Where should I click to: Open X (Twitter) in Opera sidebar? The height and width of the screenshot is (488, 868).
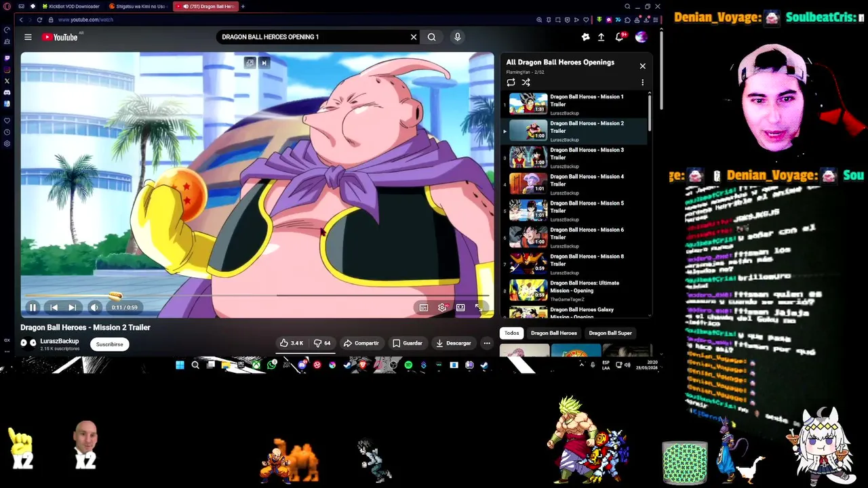(7, 81)
